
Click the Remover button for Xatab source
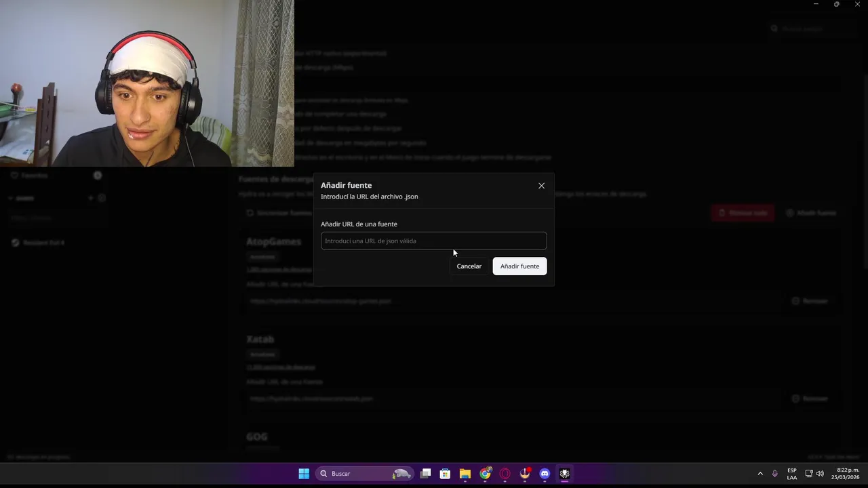[x=810, y=399]
